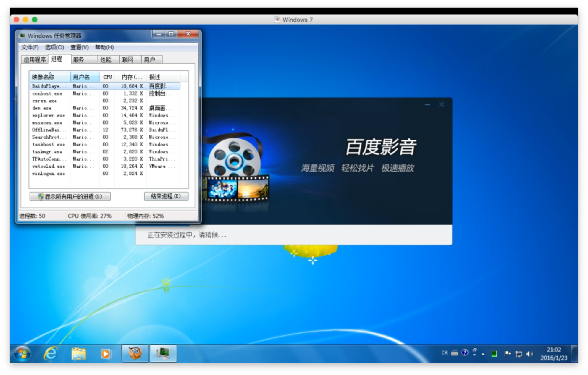Screen dimensions: 588x375
Task: Open Windows Media Player from the taskbar
Action: click(x=105, y=354)
